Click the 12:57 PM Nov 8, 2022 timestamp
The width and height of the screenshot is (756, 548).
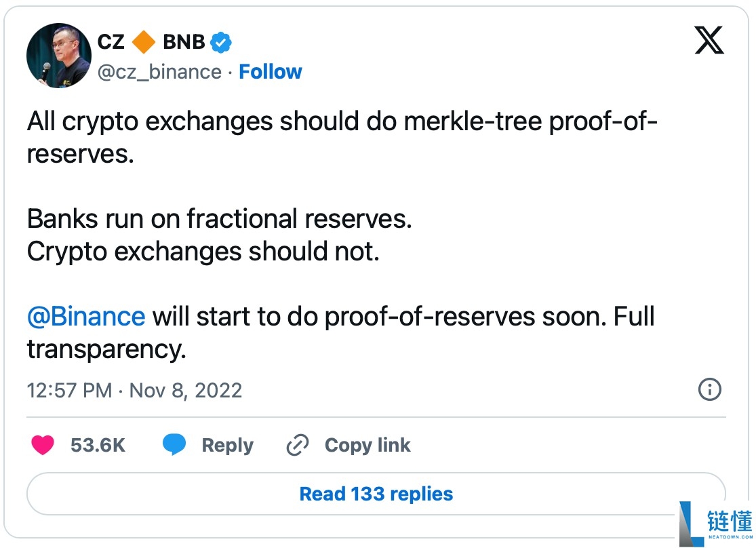[x=134, y=390]
